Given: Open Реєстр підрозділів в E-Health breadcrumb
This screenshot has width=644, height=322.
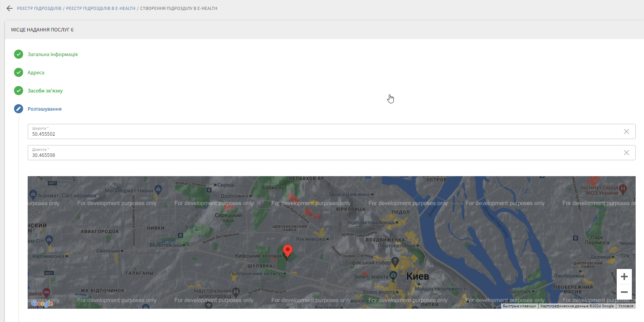Looking at the screenshot, I should [100, 8].
